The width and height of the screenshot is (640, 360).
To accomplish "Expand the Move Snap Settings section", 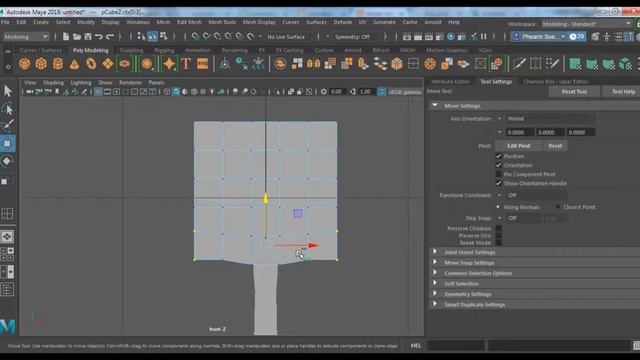I will [435, 262].
